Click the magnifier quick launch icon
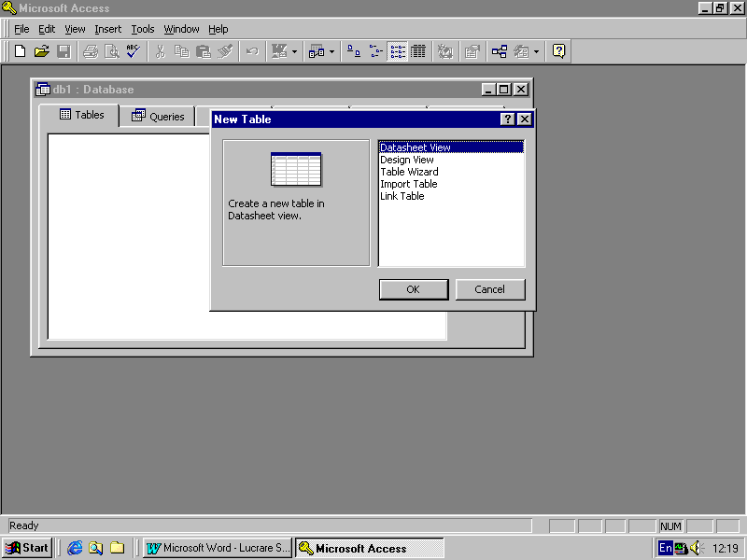Image resolution: width=747 pixels, height=560 pixels. 96,548
